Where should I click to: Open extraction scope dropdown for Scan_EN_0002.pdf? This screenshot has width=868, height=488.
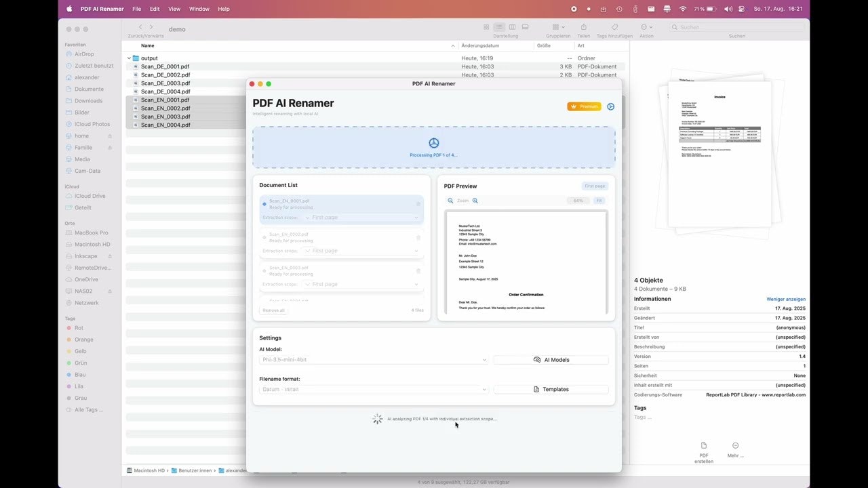(362, 251)
